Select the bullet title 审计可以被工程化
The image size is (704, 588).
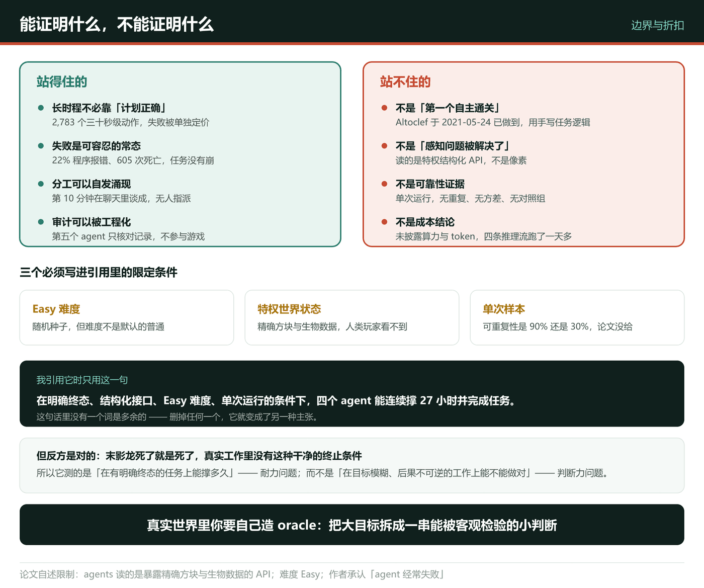point(92,222)
